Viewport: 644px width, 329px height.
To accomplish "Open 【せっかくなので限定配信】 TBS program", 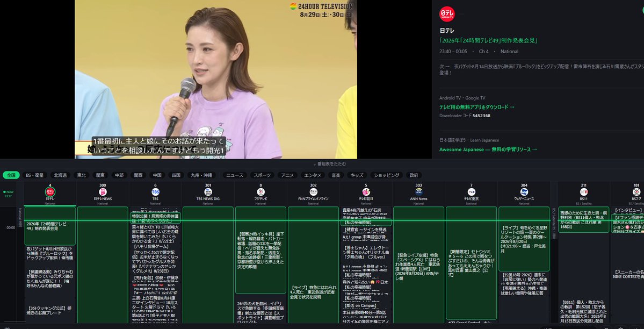I will point(155,262).
